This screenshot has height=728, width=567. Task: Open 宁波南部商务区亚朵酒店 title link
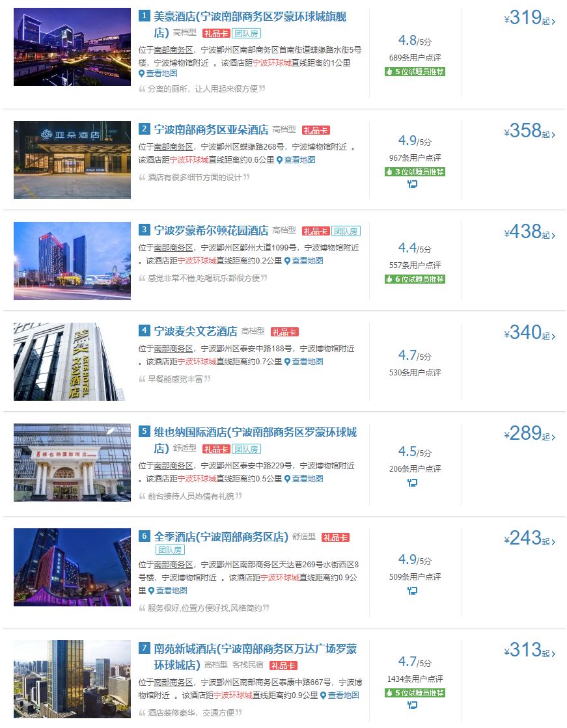[211, 129]
